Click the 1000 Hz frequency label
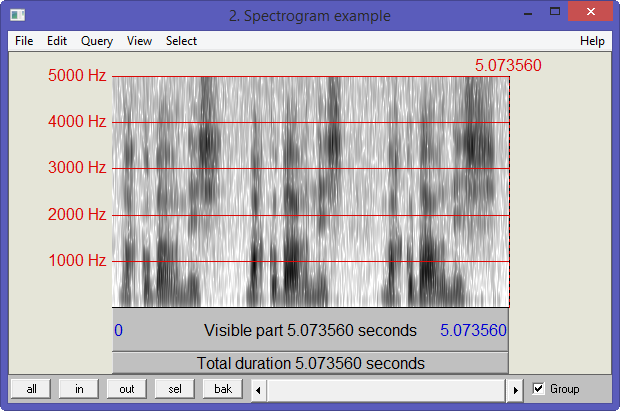This screenshot has height=411, width=620. coord(77,260)
